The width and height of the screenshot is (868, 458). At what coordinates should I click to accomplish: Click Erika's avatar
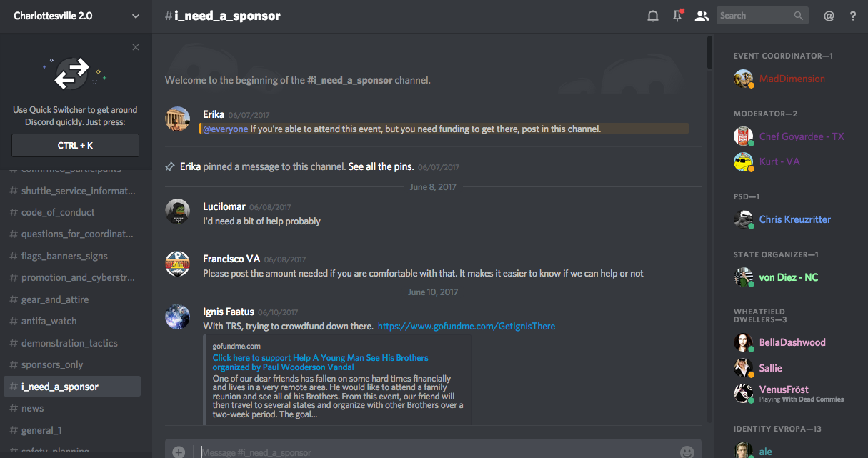[178, 119]
